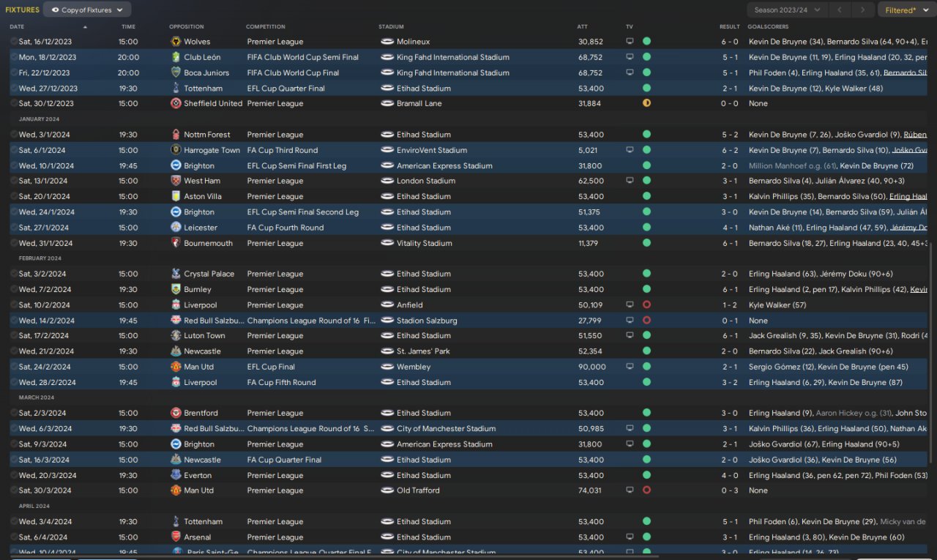
Task: Open Club León via its badge
Action: click(x=176, y=57)
